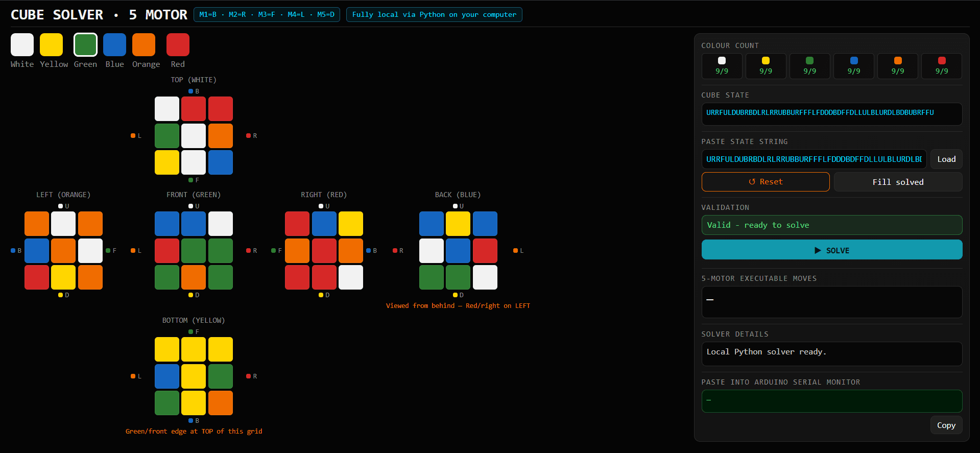Pick the Green palette colour swatch
980x453 pixels.
85,44
